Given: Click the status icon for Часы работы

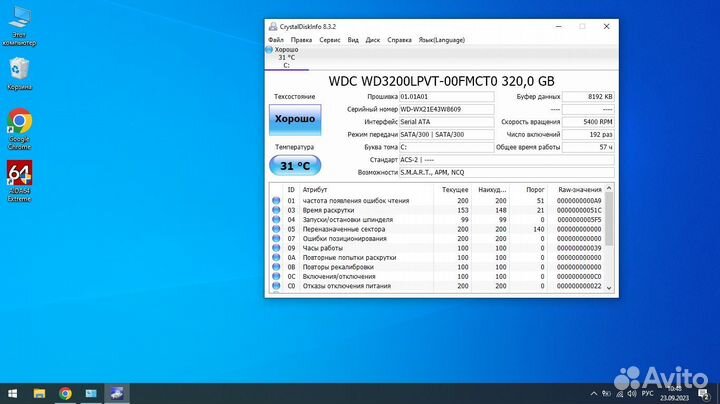Looking at the screenshot, I should tap(276, 248).
